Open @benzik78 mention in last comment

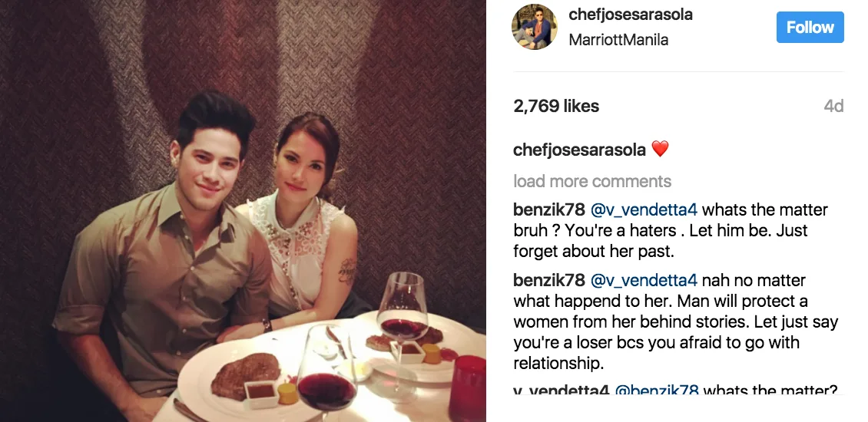coord(657,390)
